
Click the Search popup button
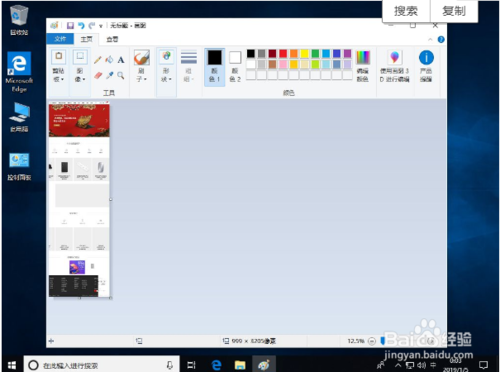[406, 11]
